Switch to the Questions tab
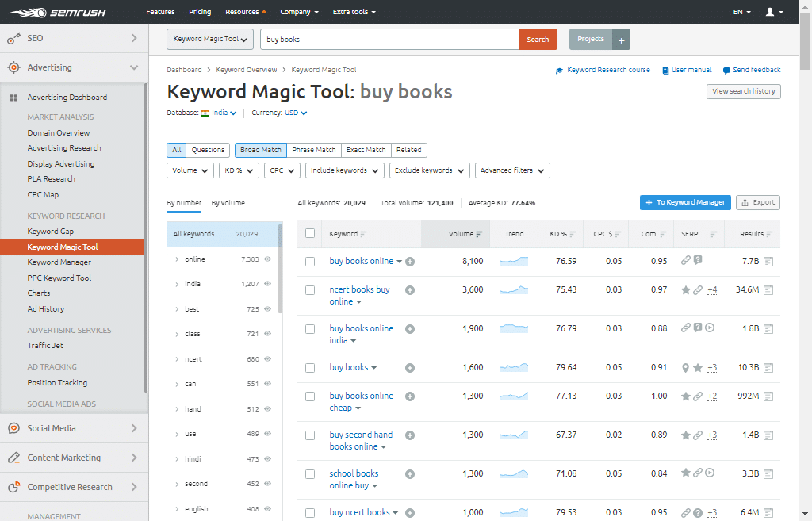The width and height of the screenshot is (812, 521). pos(207,150)
